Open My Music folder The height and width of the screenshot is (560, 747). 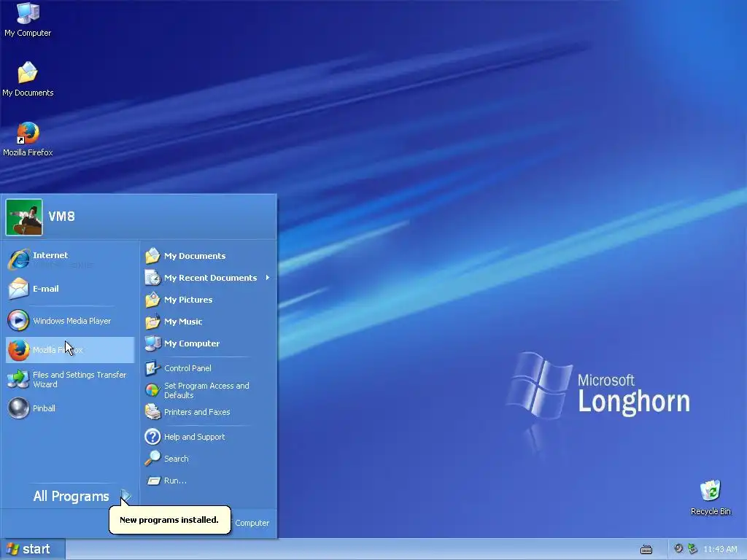tap(208, 322)
